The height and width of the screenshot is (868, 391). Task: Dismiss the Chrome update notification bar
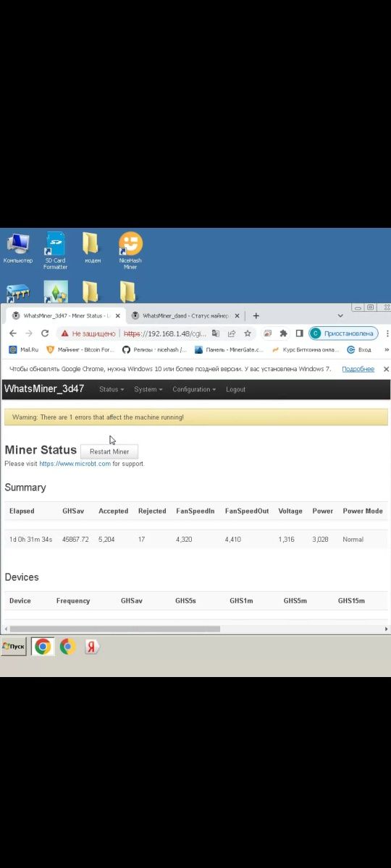[386, 369]
